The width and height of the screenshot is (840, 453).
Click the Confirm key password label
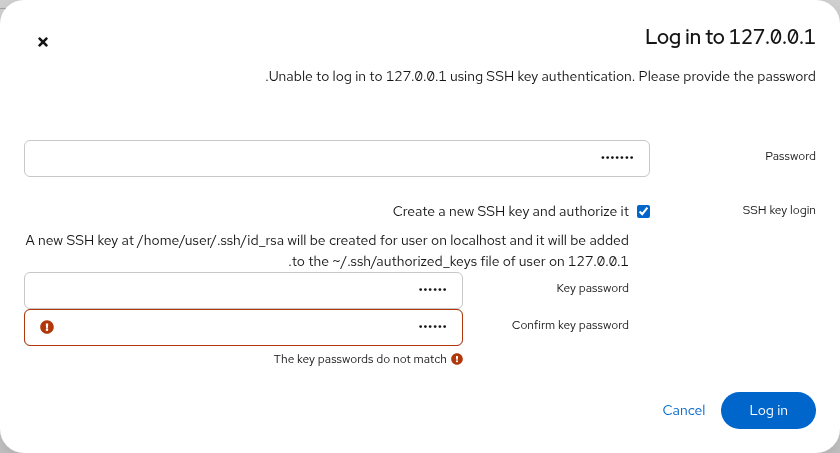click(570, 325)
